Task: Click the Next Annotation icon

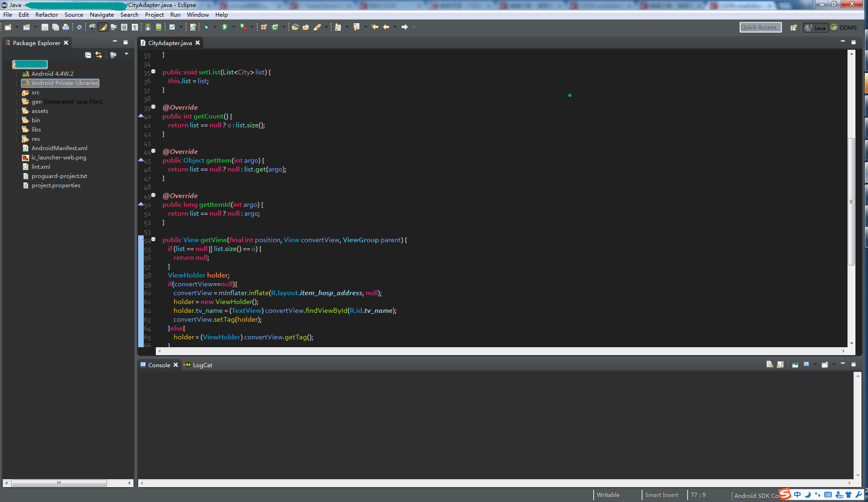Action: [338, 27]
